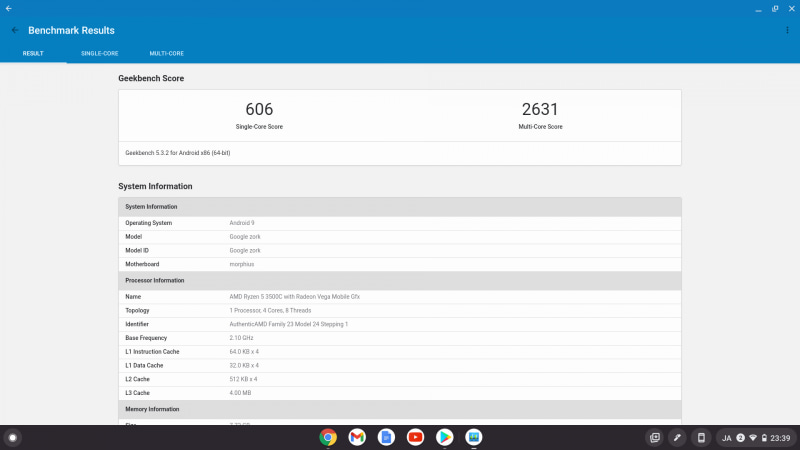Click the AMD Ryzen 5 3500C processor name
The image size is (800, 450).
coord(294,296)
